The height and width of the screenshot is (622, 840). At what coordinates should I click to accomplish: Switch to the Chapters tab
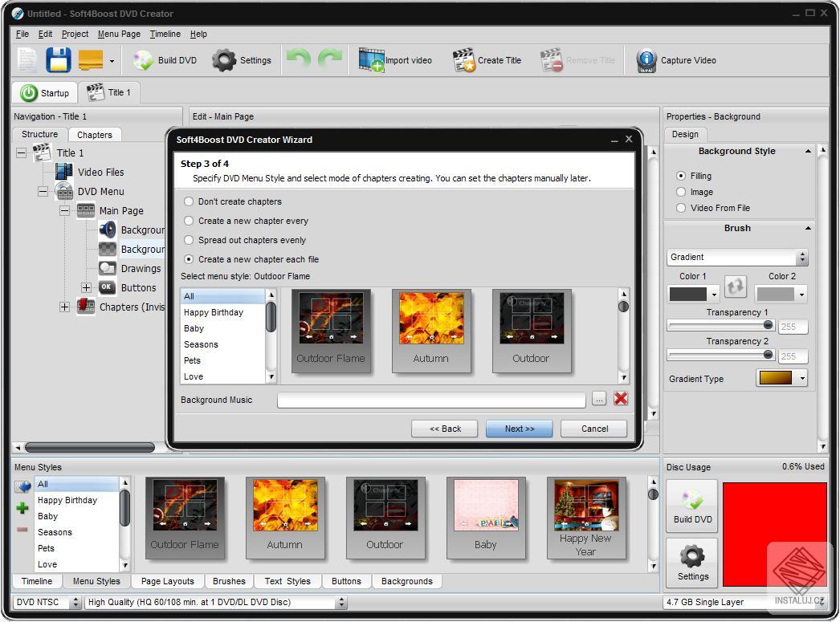94,134
